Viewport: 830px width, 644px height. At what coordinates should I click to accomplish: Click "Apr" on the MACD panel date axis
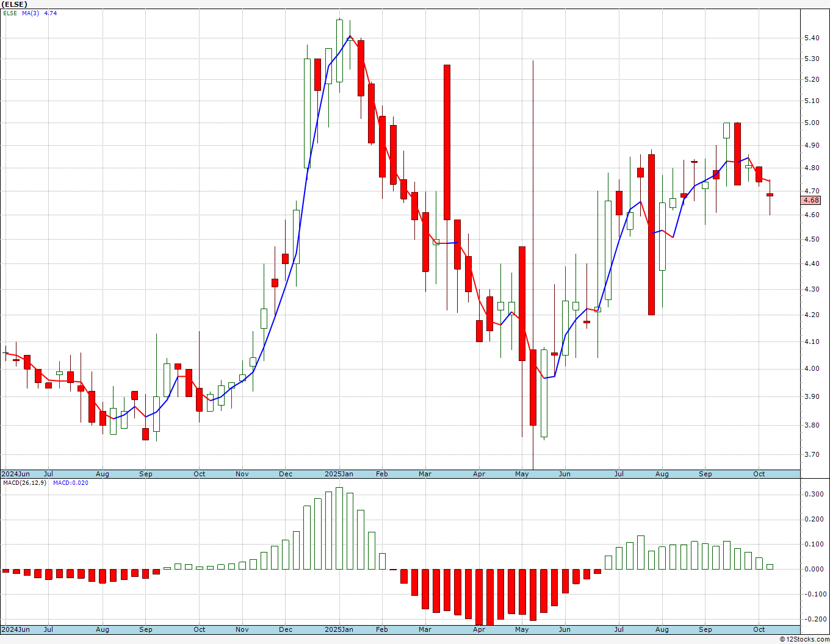point(479,629)
